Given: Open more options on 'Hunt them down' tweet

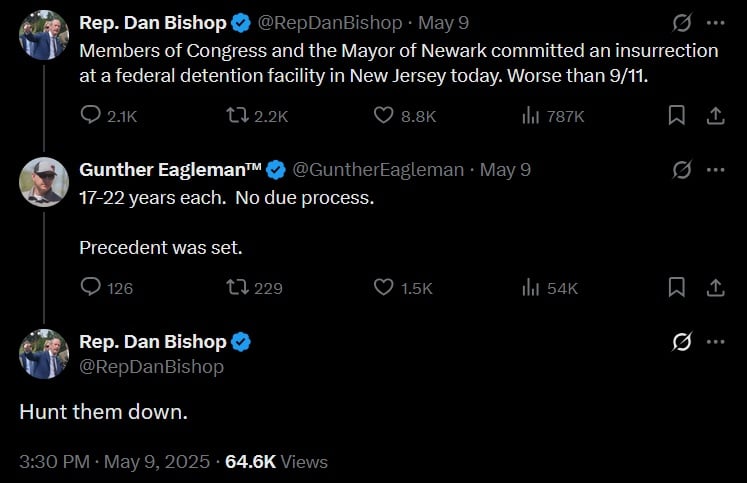Looking at the screenshot, I should (x=715, y=342).
